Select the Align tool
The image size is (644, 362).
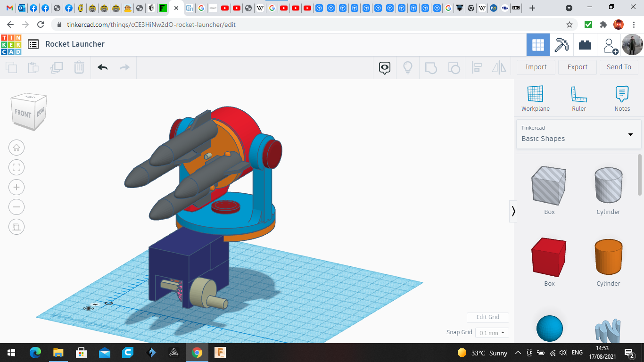click(x=477, y=68)
